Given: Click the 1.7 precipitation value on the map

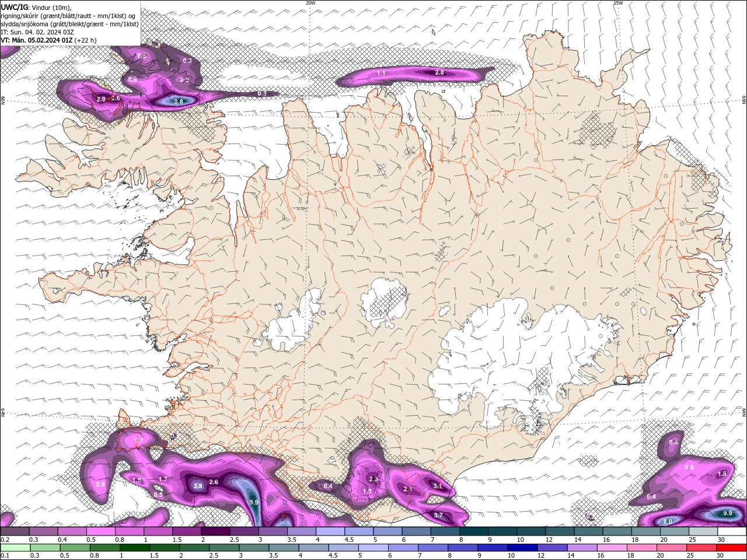Looking at the screenshot, I should click(x=163, y=479).
